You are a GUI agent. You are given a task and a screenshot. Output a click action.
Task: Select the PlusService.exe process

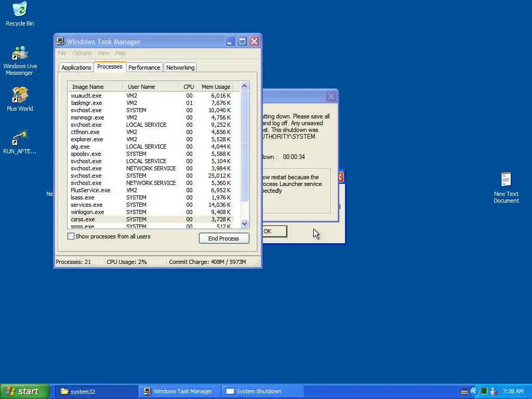152,190
